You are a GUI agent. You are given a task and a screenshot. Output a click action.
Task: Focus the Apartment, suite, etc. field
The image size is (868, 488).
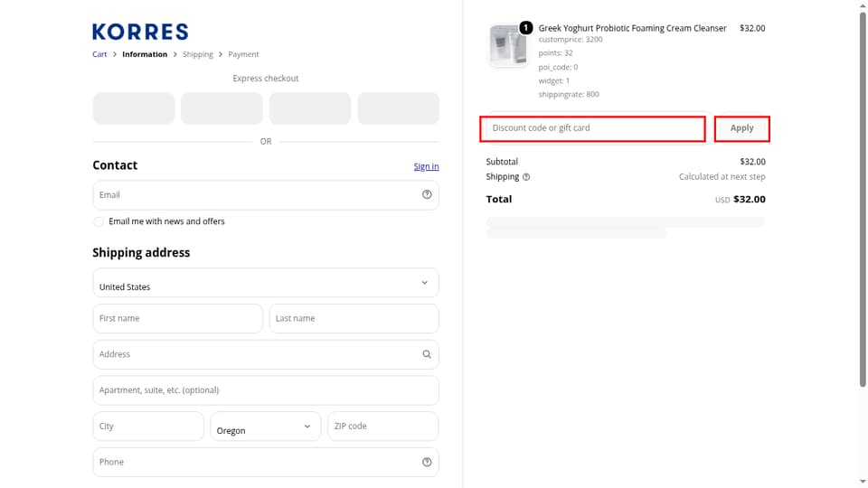click(x=266, y=390)
